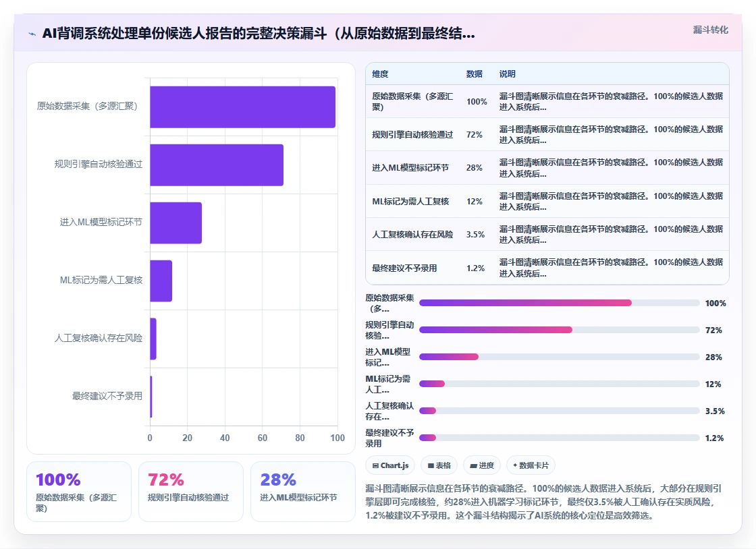
Task: Click the 规则引擎自动核验通过 bar in the chart
Action: pos(217,165)
